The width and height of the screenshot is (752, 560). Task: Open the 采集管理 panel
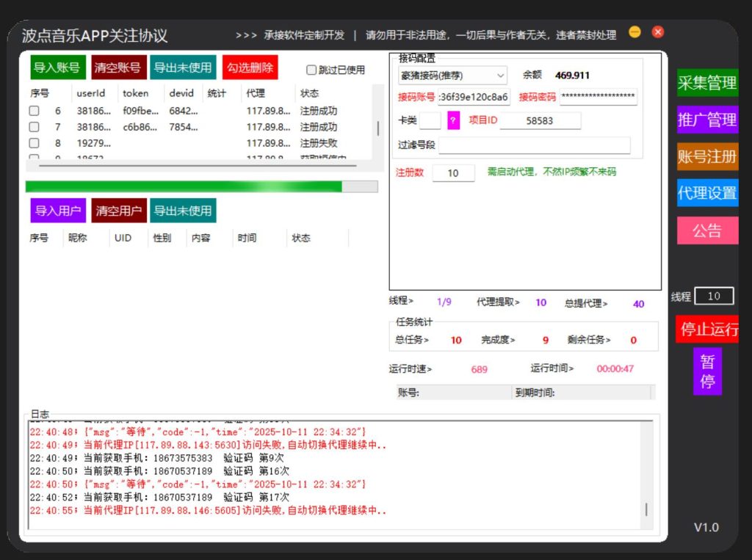click(x=707, y=83)
